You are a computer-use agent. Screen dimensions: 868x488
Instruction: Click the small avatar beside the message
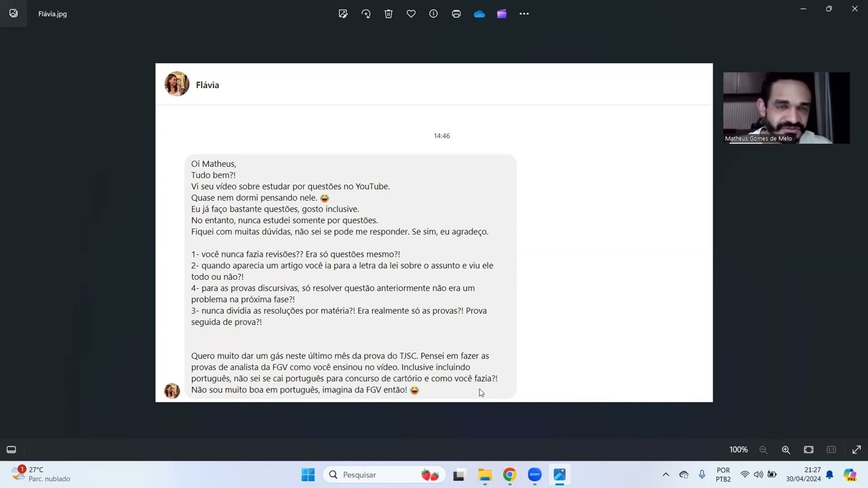[x=172, y=390]
